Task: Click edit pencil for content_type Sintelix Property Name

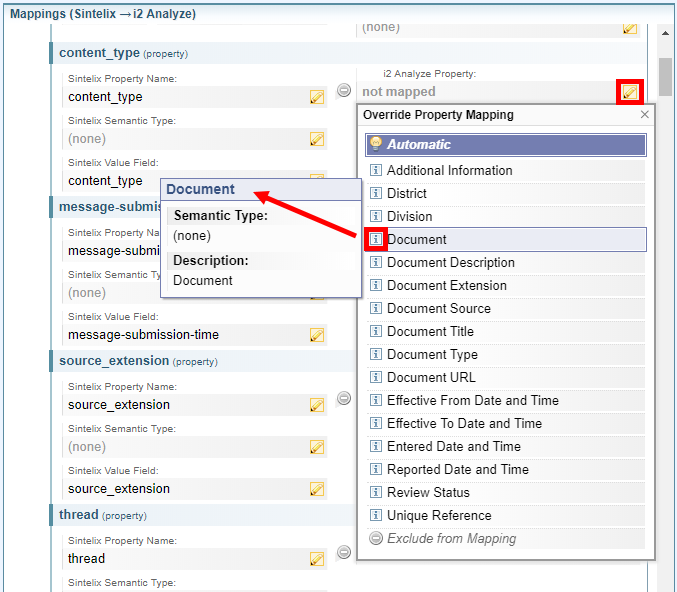Action: click(317, 97)
